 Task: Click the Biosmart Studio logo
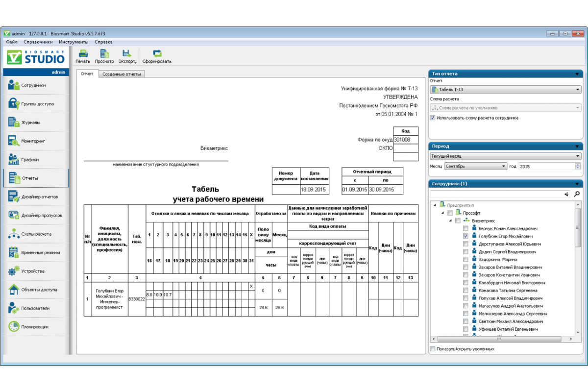click(36, 58)
